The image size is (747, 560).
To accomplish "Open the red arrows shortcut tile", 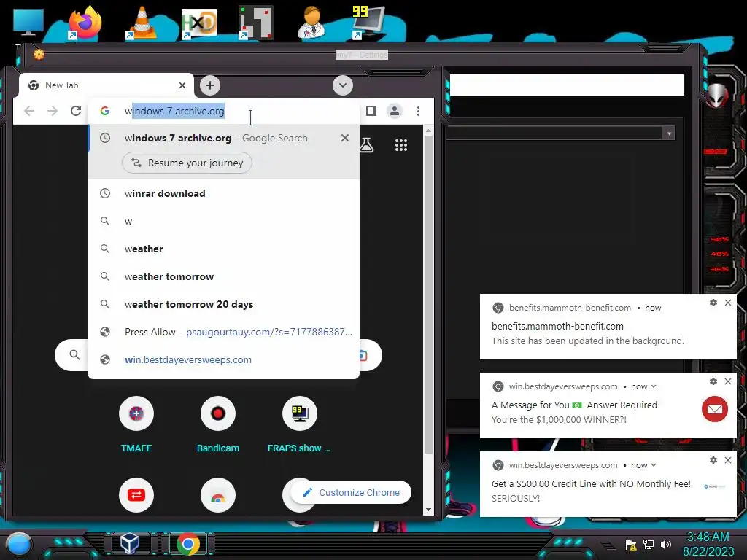I will click(x=136, y=495).
